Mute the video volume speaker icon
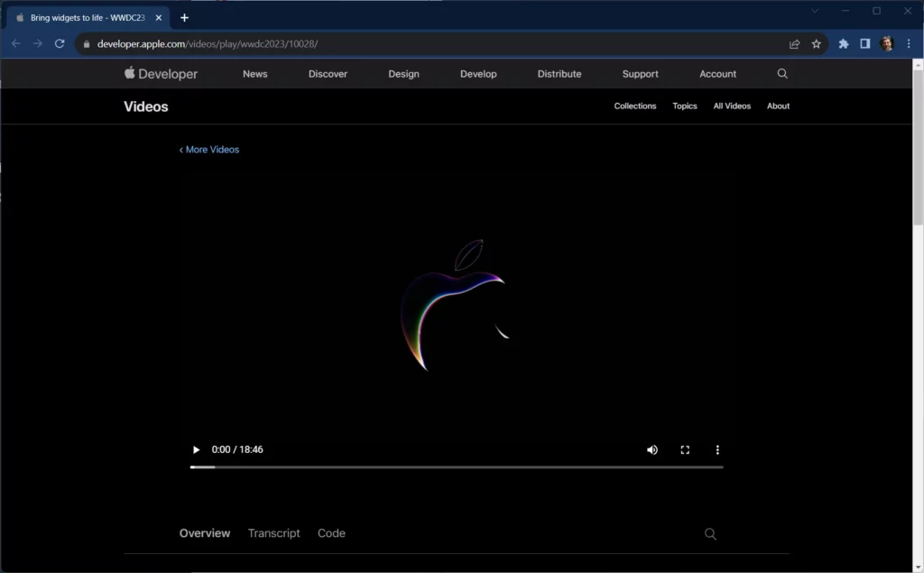 652,449
